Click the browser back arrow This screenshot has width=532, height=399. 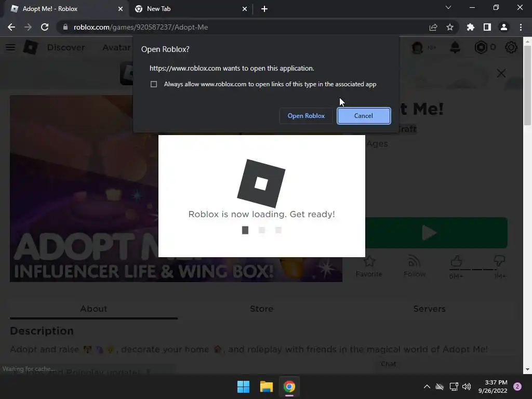11,27
